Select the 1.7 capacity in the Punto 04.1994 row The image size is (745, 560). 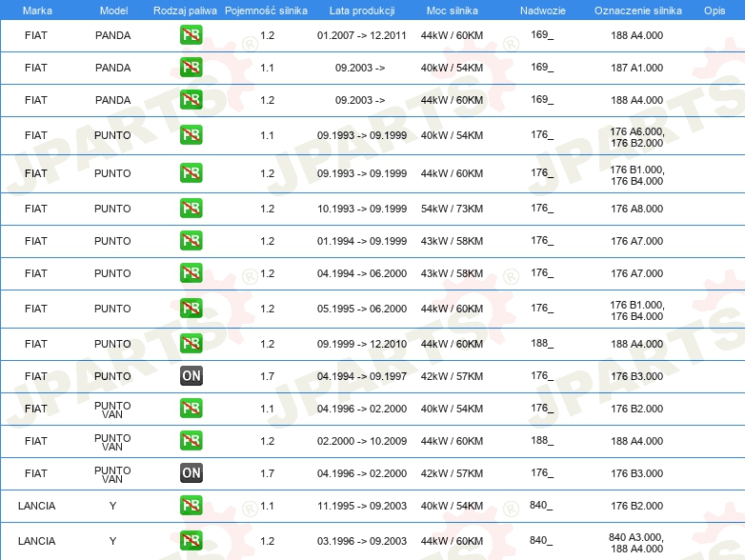tap(267, 376)
